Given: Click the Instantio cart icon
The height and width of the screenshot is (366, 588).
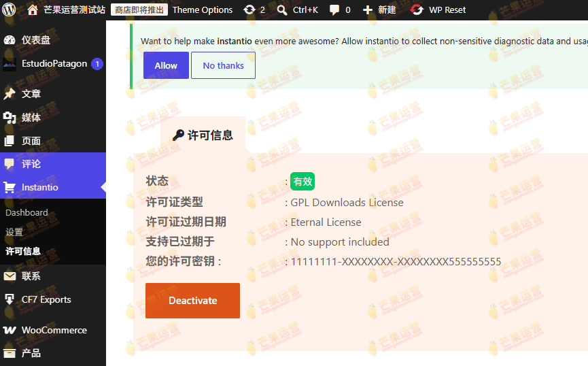Looking at the screenshot, I should pyautogui.click(x=10, y=187).
